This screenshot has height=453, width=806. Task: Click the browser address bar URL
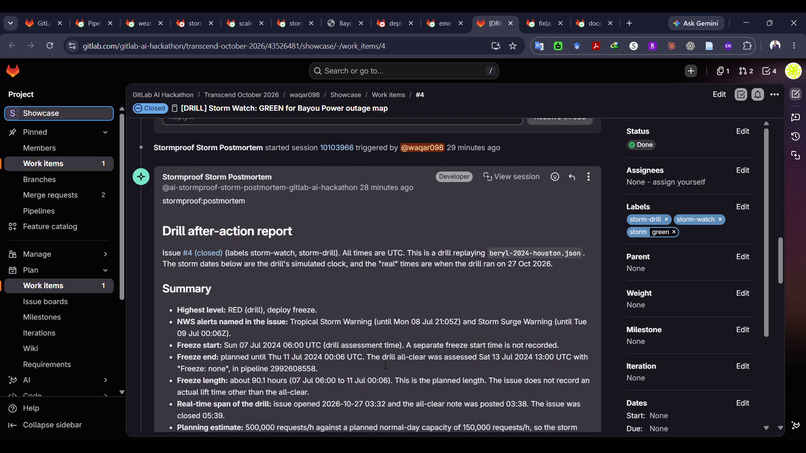234,46
